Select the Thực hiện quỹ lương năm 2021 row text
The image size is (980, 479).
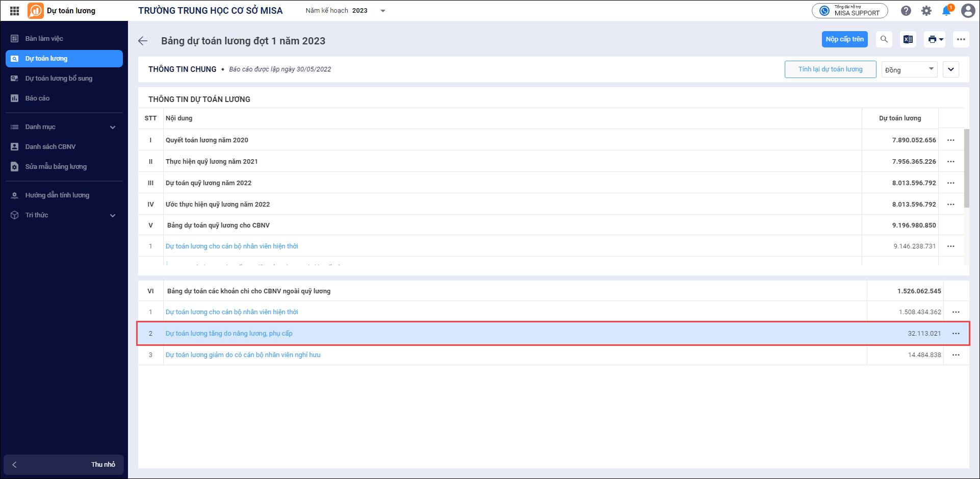tap(212, 162)
